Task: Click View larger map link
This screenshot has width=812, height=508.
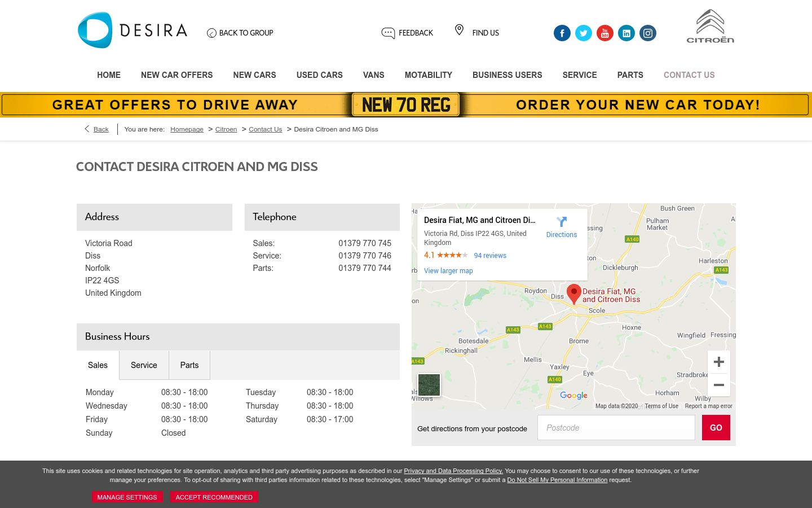Action: point(448,271)
